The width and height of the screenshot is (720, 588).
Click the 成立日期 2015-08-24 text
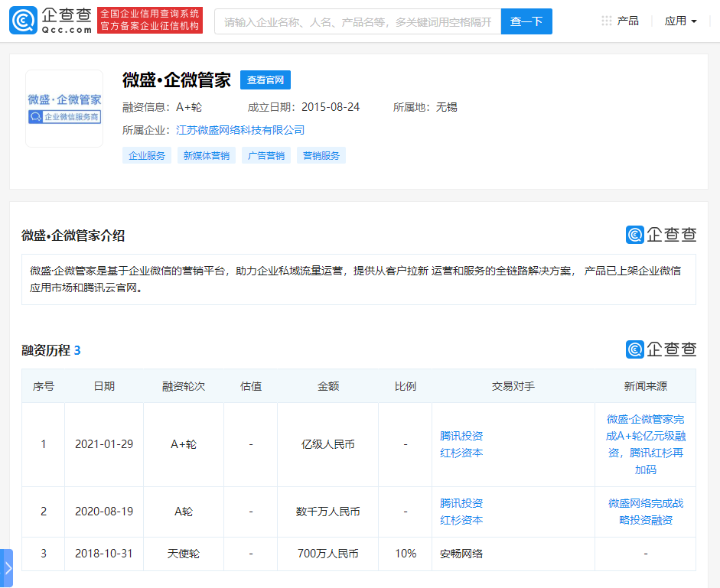(x=304, y=107)
